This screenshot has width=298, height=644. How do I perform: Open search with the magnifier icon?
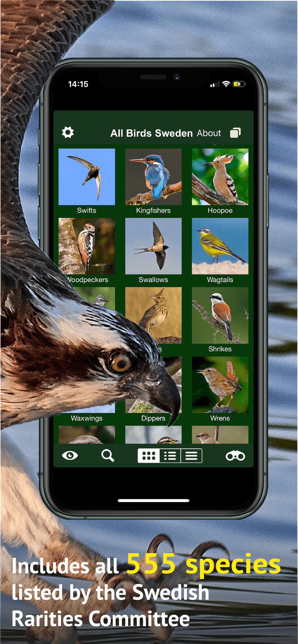(x=108, y=455)
